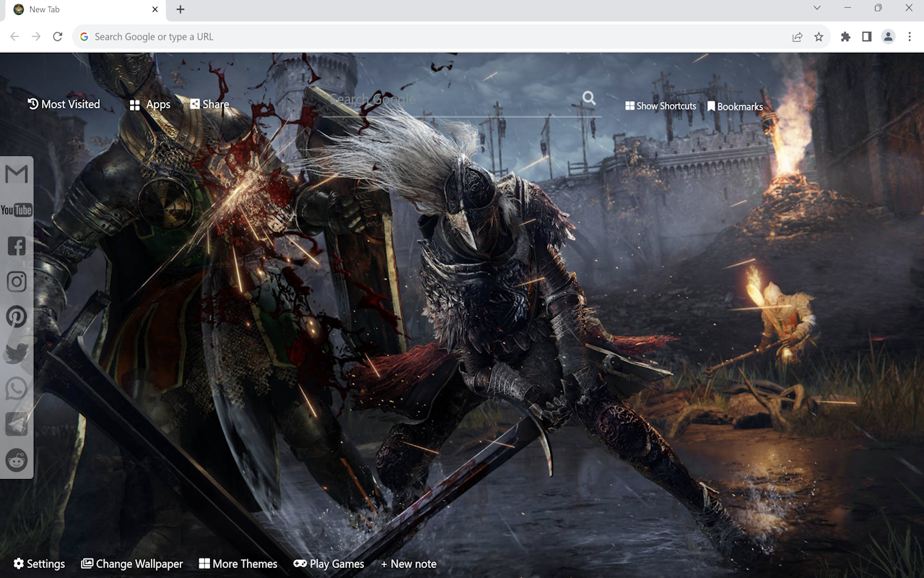Open YouTube from the sidebar
Viewport: 924px width, 578px height.
[16, 210]
